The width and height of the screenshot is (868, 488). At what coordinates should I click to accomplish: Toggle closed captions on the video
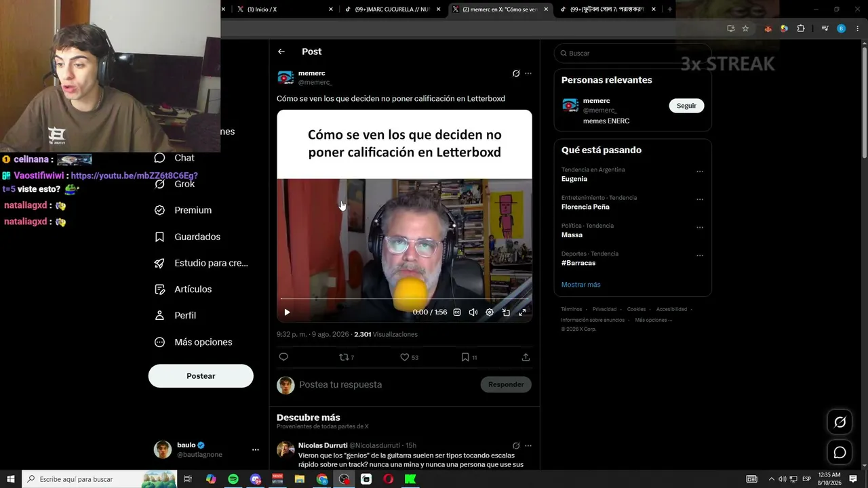tap(457, 312)
